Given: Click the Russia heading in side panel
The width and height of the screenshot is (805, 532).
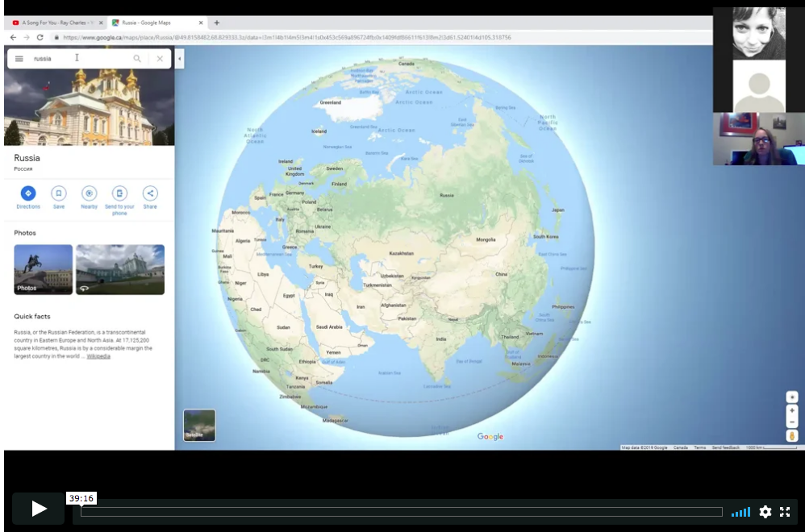Looking at the screenshot, I should pyautogui.click(x=27, y=158).
